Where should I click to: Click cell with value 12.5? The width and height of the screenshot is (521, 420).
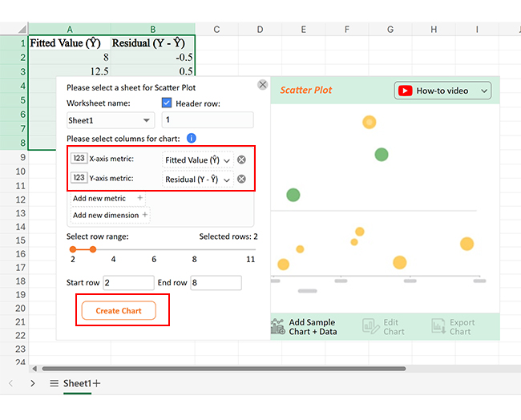(70, 71)
